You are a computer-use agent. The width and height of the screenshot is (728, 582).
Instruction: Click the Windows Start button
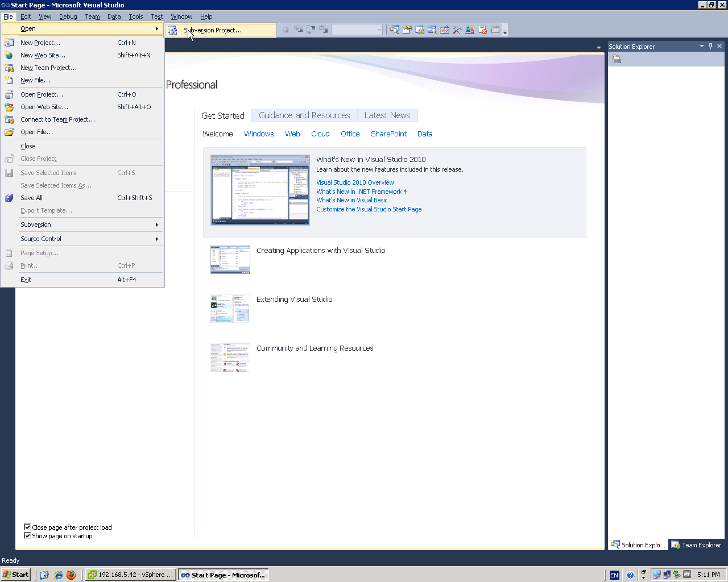[x=16, y=575]
